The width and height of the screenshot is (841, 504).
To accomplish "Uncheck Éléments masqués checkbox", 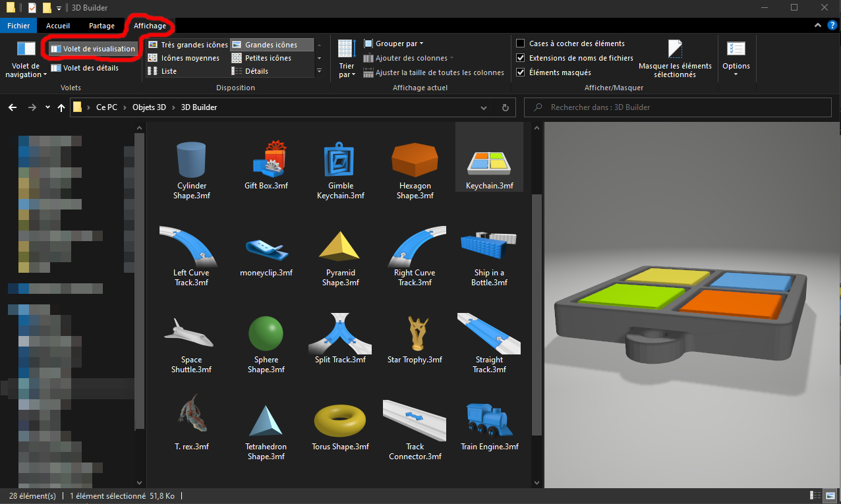I will click(520, 72).
